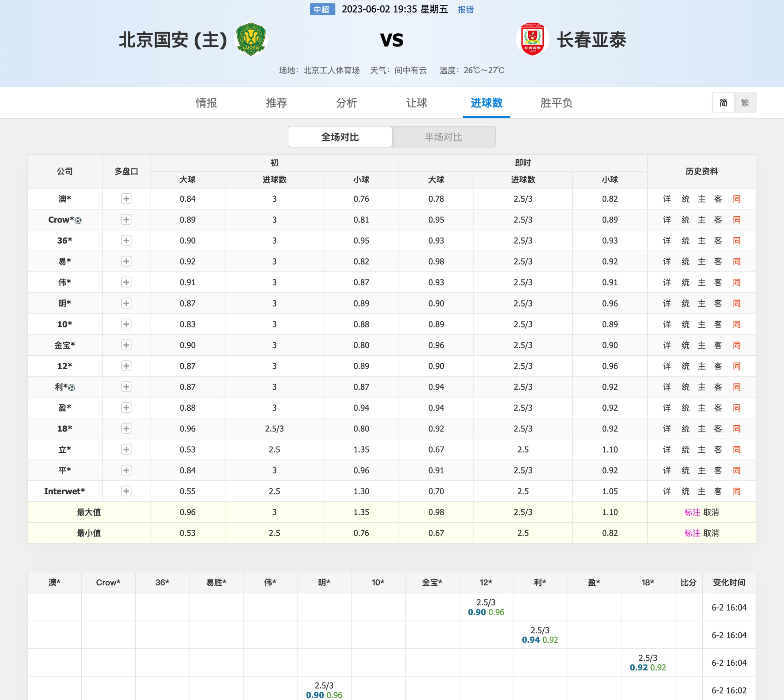This screenshot has height=700, width=784.
Task: Expand multi-handicap plus for 36* row
Action: 126,240
